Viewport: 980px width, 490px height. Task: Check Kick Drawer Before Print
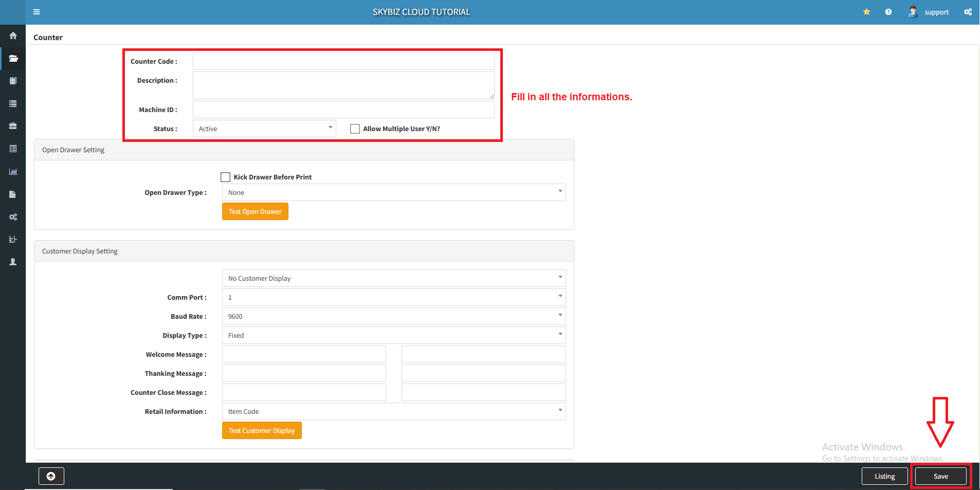click(x=225, y=177)
